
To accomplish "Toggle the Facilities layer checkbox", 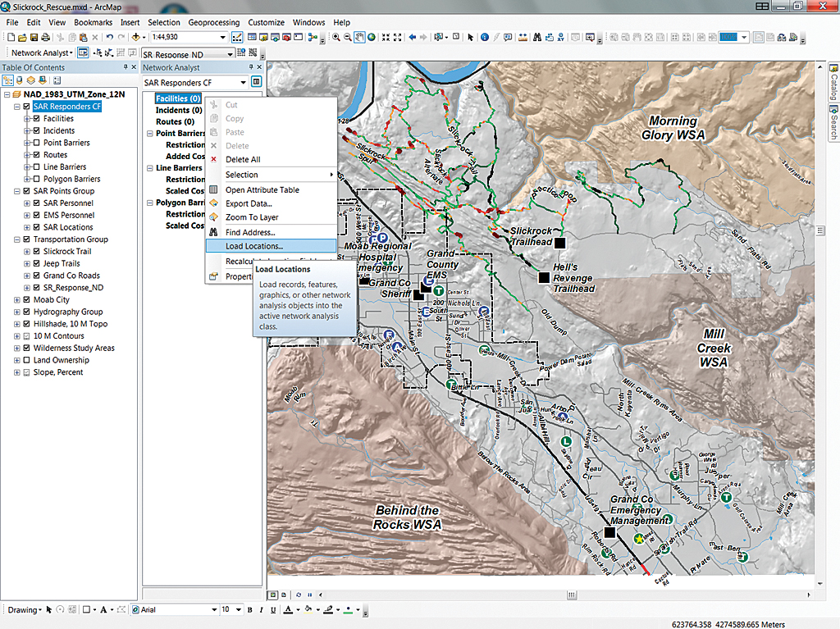I will [x=36, y=118].
